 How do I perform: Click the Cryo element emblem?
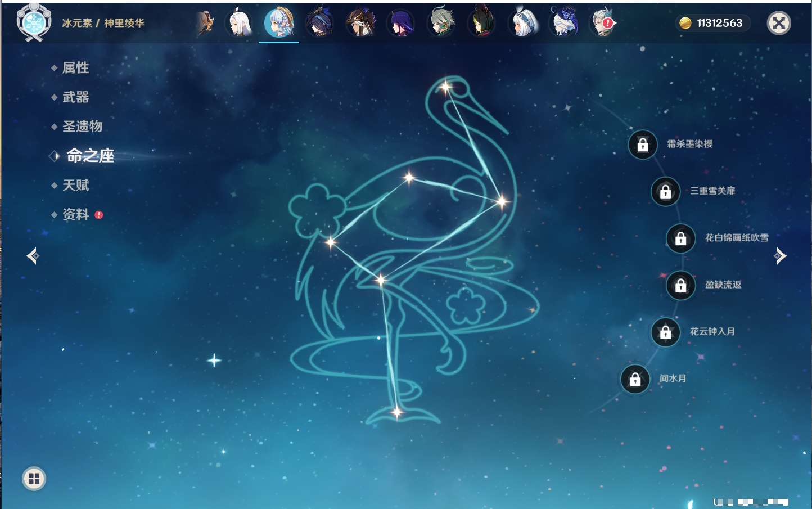pyautogui.click(x=34, y=22)
